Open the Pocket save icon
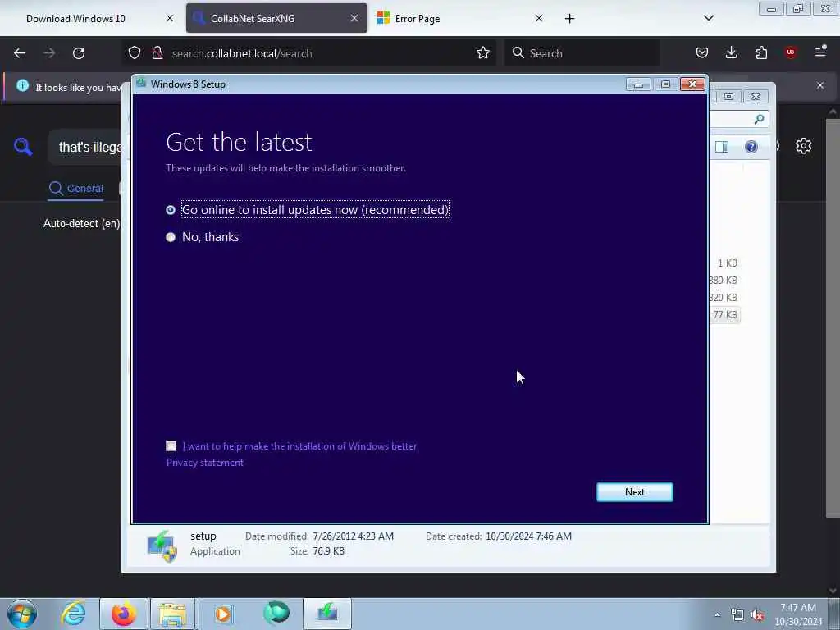Screen dimensions: 840x630 (702, 52)
